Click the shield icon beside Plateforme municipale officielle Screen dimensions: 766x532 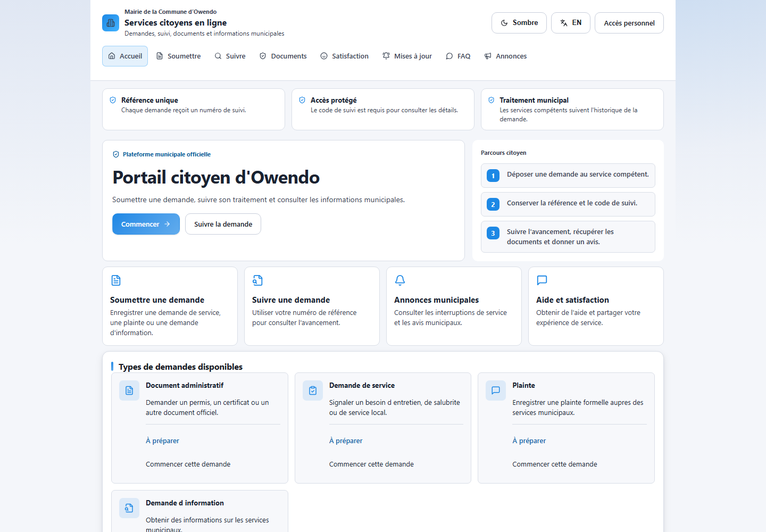pos(116,154)
